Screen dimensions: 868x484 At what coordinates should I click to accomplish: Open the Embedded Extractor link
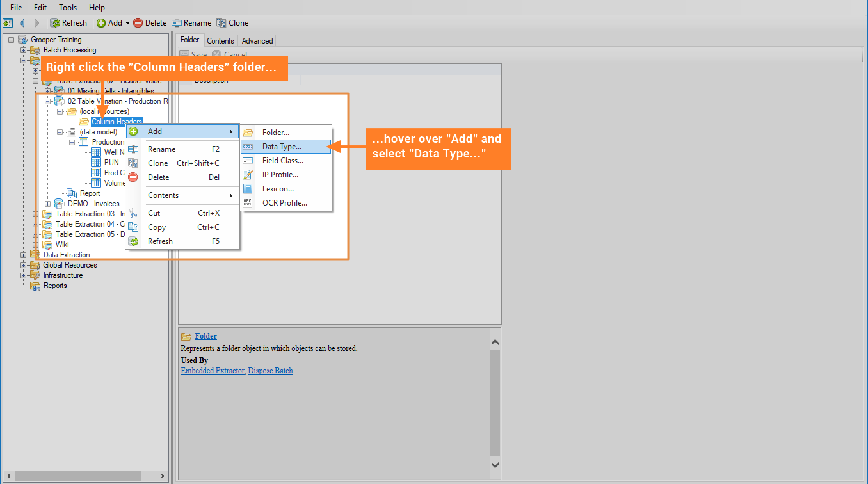[x=213, y=371]
